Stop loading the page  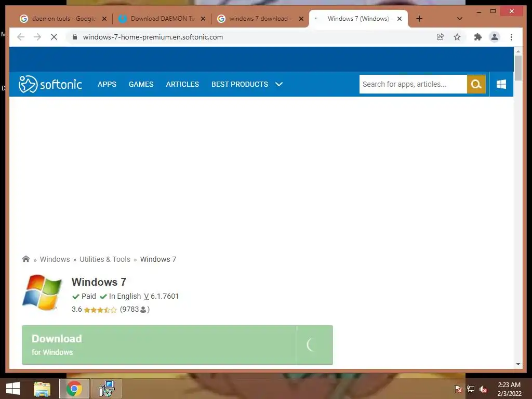[54, 37]
